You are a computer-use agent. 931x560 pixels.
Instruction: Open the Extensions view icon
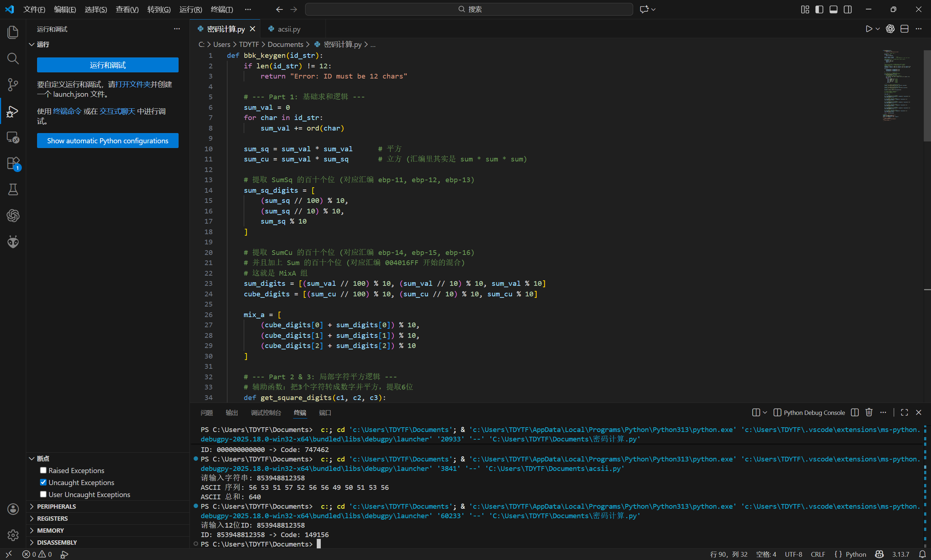tap(13, 163)
